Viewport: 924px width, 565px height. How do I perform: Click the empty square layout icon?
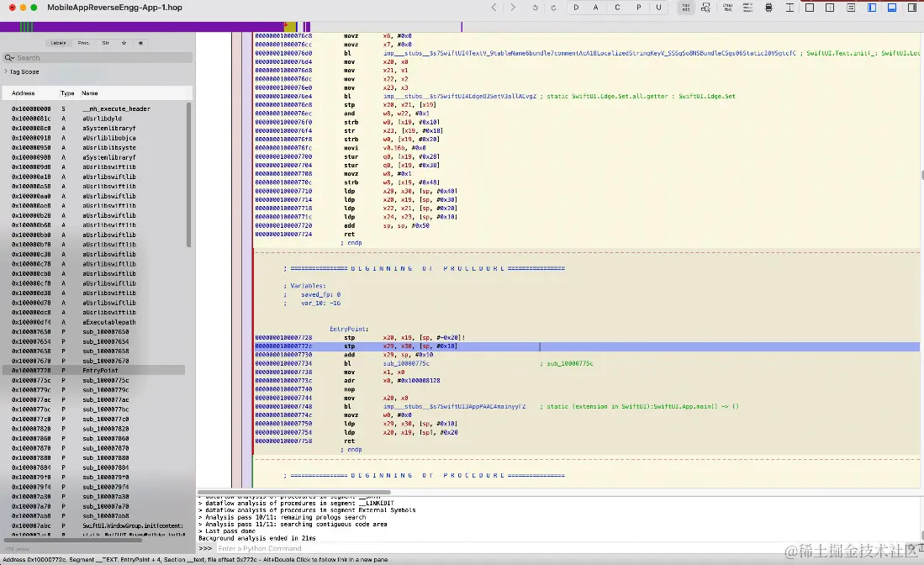point(810,8)
